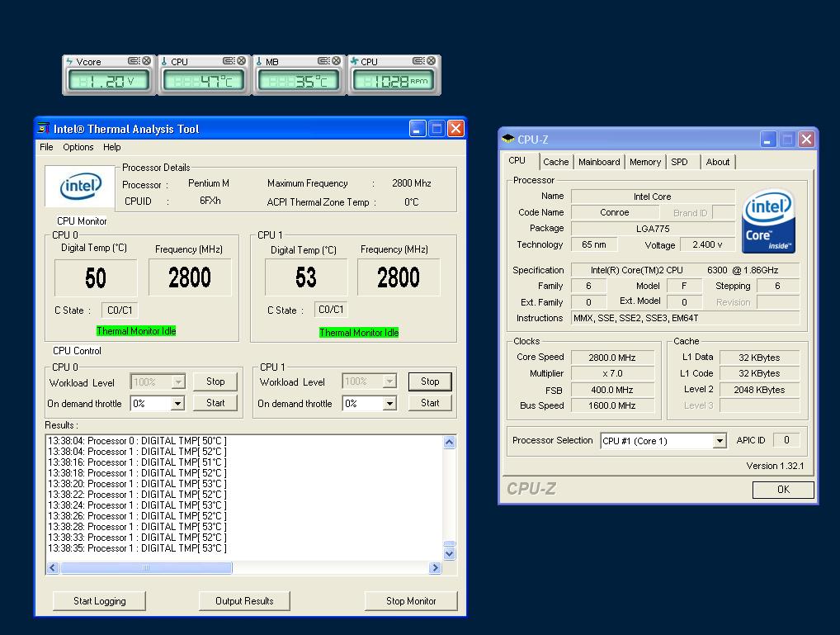Switch to the About tab

pos(717,162)
